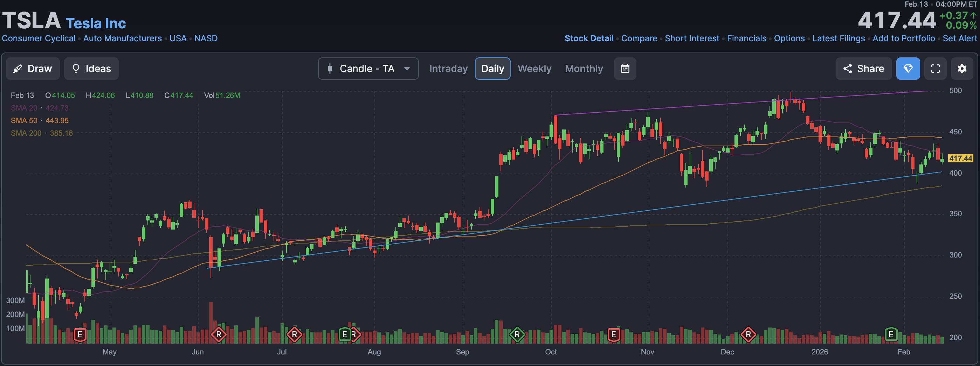Click the SMA 50 indicator label

pyautogui.click(x=40, y=121)
